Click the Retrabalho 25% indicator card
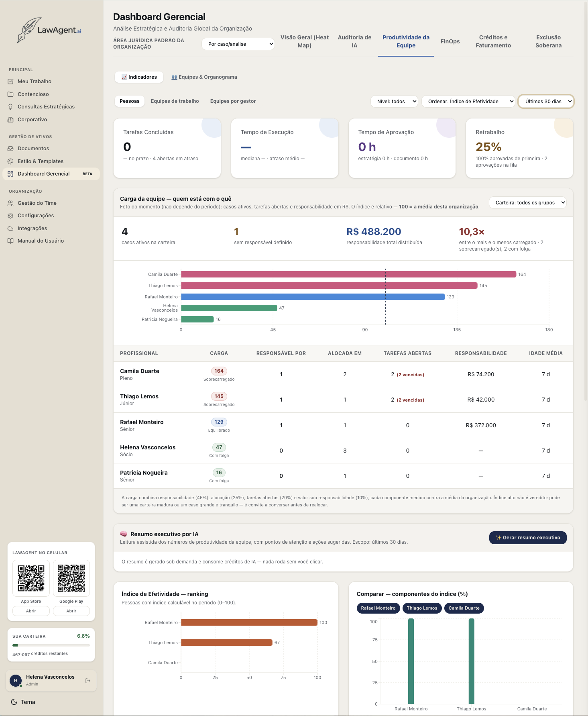Screen dimensions: 588x716 519,148
